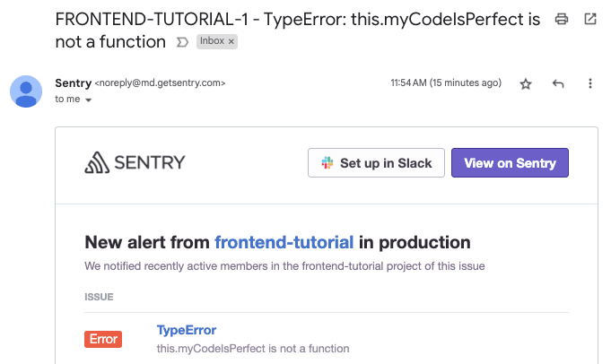Click the Inbox label chip
Image resolution: width=611 pixels, height=364 pixels.
pyautogui.click(x=213, y=41)
